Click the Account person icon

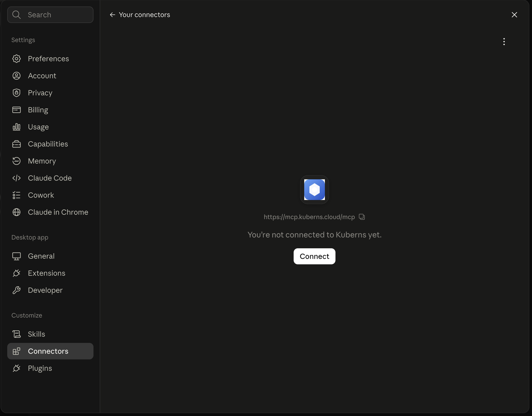[17, 76]
